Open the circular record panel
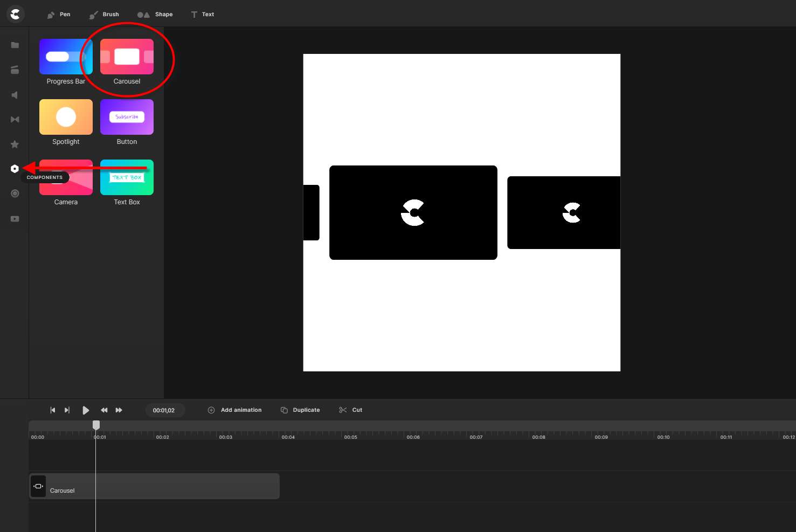796x532 pixels. click(x=15, y=194)
